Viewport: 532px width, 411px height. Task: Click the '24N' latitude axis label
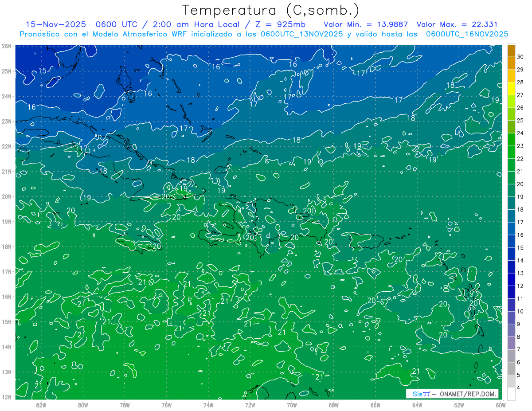tap(7, 96)
